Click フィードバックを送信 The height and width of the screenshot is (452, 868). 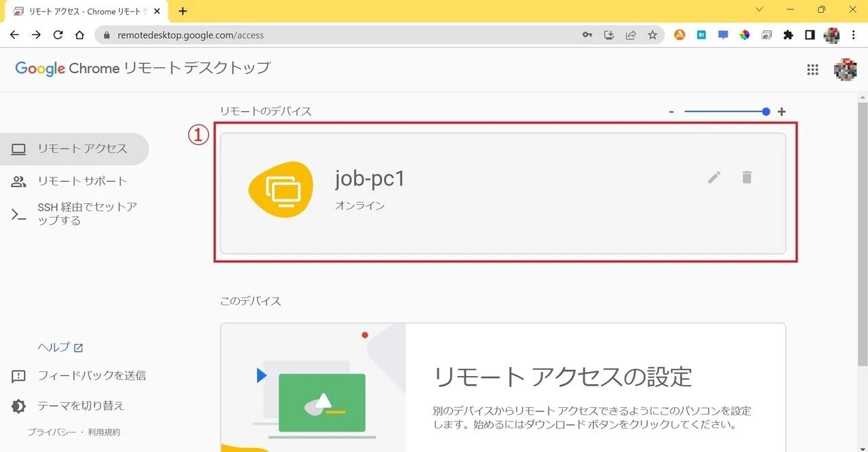click(x=78, y=375)
